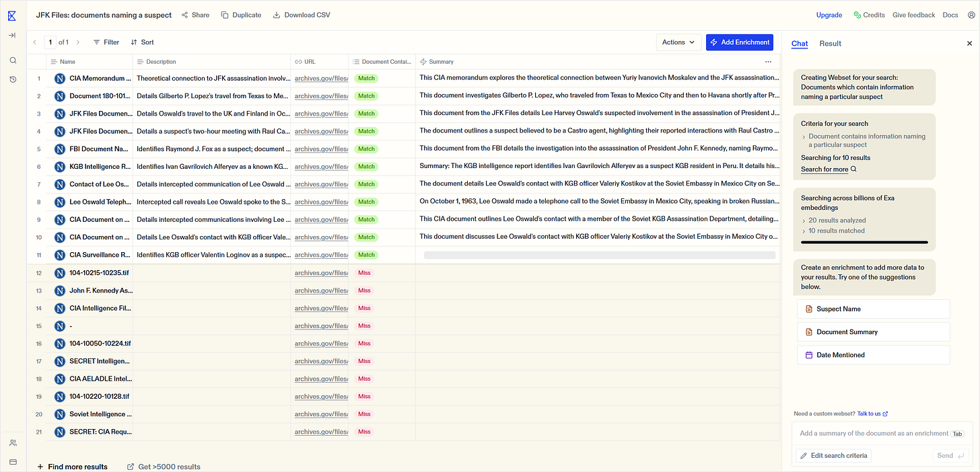Open Credits in the top bar
This screenshot has height=472, width=980.
coord(869,15)
